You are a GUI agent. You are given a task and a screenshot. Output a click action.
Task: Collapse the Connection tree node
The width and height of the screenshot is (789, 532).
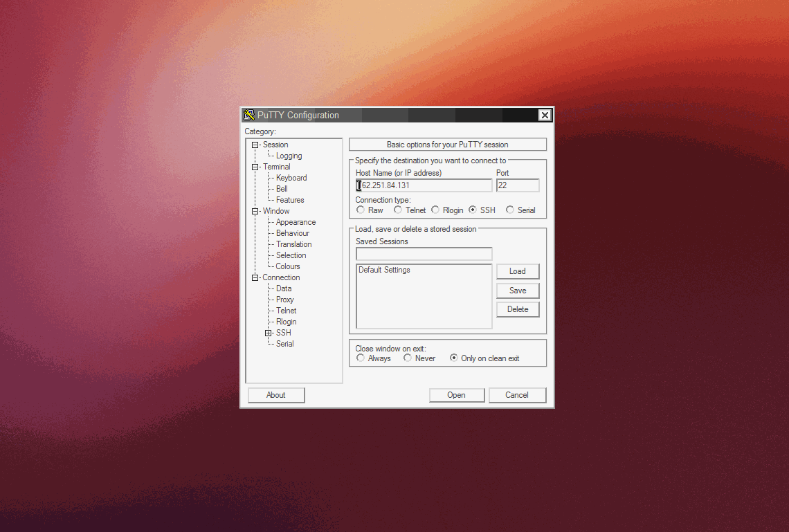click(255, 277)
